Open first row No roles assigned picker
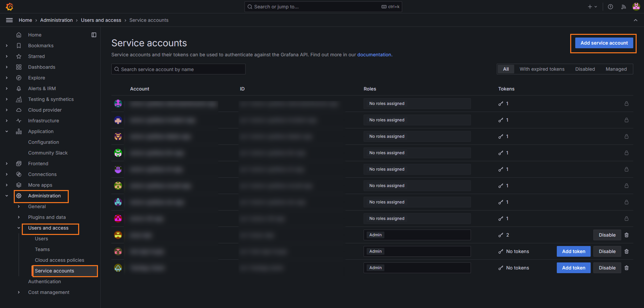The width and height of the screenshot is (644, 308). pos(417,104)
